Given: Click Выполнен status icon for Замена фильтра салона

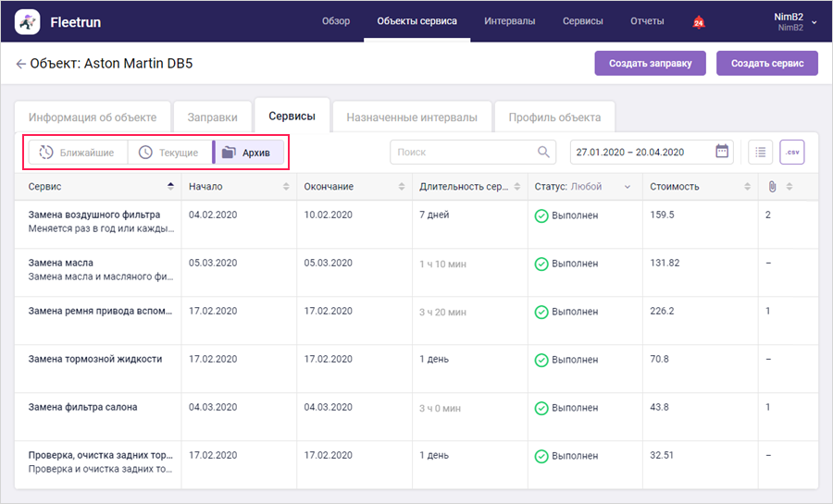Looking at the screenshot, I should [x=541, y=408].
